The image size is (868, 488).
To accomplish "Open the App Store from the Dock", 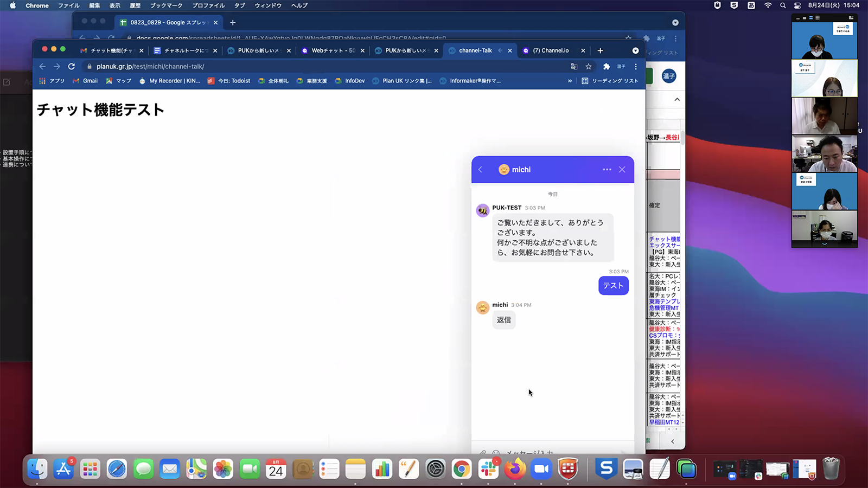I will 63,469.
